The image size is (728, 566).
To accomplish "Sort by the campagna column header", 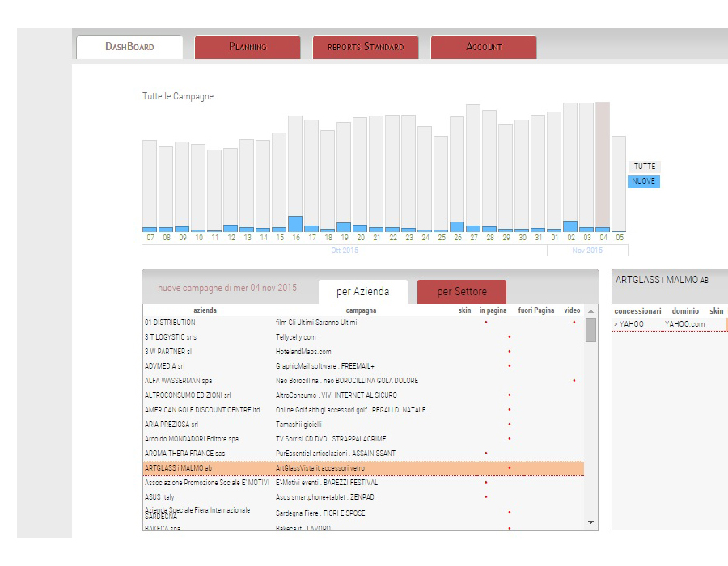I will 362,310.
